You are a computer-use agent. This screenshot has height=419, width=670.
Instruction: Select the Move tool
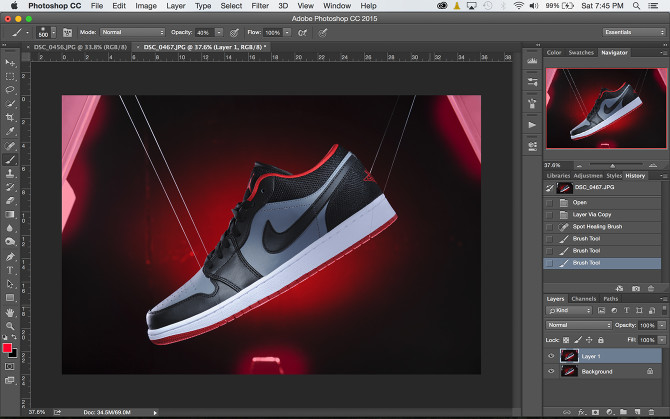pos(10,63)
